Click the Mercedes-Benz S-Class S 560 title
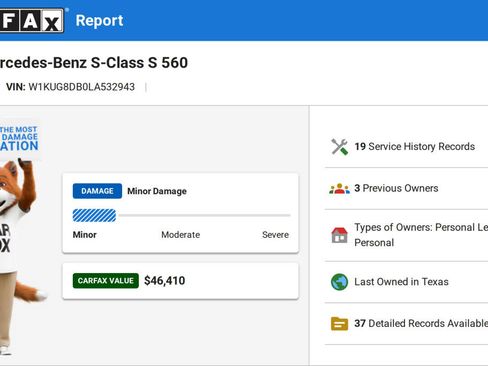The width and height of the screenshot is (488, 366). point(94,63)
